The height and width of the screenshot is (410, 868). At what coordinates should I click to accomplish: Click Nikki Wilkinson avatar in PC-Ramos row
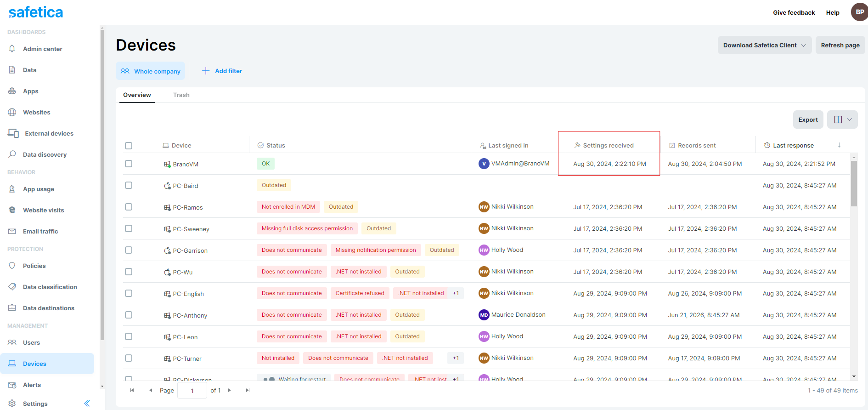point(484,207)
